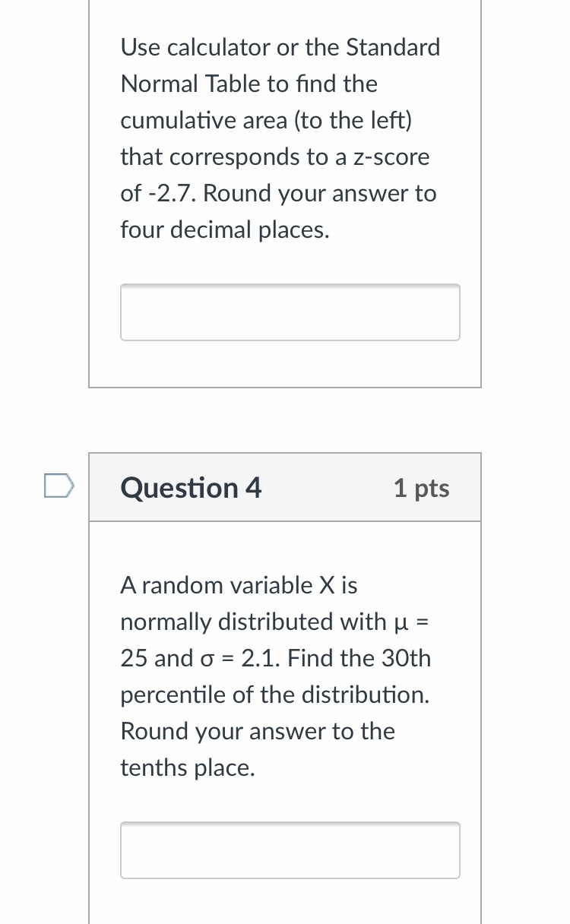Click the 'percentile of the distribution.' line

pos(274,695)
